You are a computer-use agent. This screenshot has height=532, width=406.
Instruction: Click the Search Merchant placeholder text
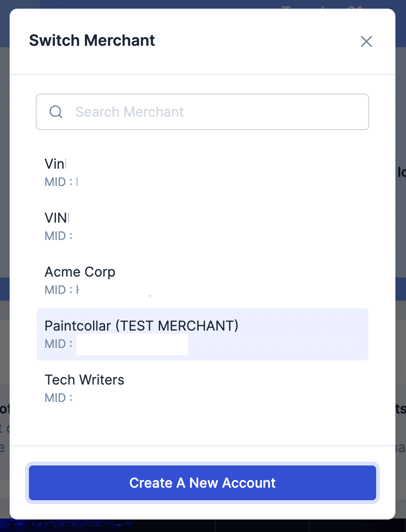(x=129, y=111)
